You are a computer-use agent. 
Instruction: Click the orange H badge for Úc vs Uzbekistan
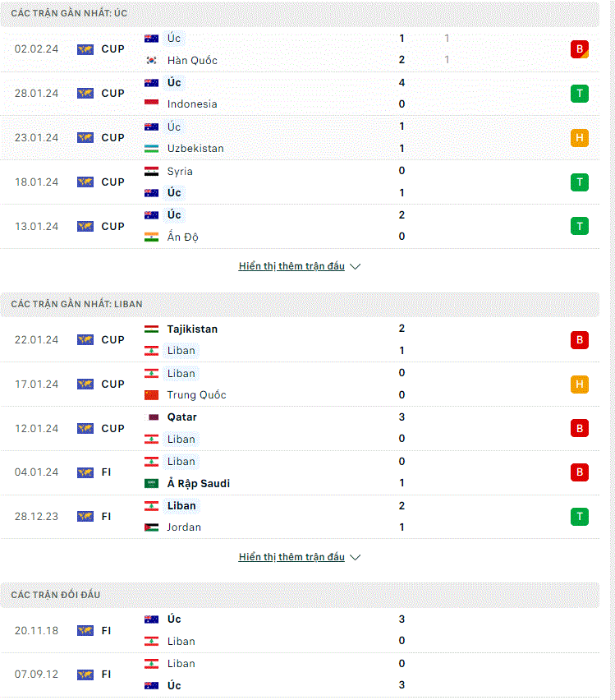coord(580,138)
